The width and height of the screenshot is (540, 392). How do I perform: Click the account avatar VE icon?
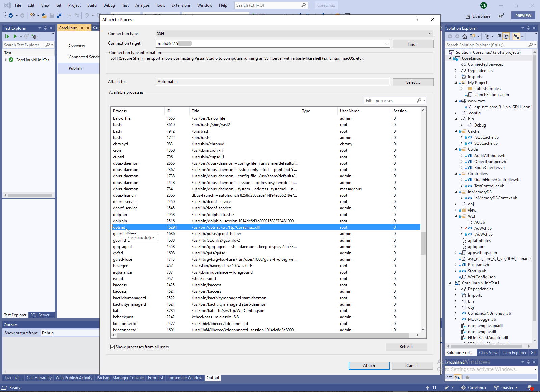pyautogui.click(x=484, y=5)
